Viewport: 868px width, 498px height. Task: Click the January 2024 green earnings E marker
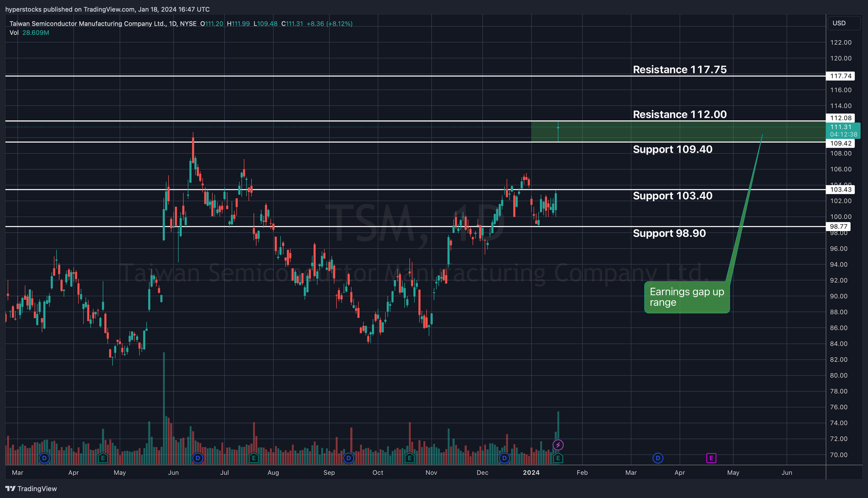(x=558, y=458)
